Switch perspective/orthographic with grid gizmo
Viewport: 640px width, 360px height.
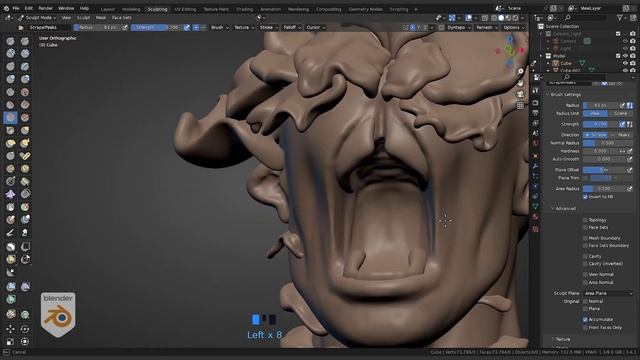[x=520, y=106]
